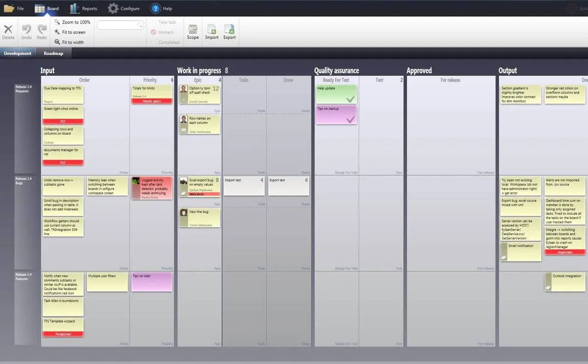
Task: Click the red Postponed label
Action: pos(63,334)
